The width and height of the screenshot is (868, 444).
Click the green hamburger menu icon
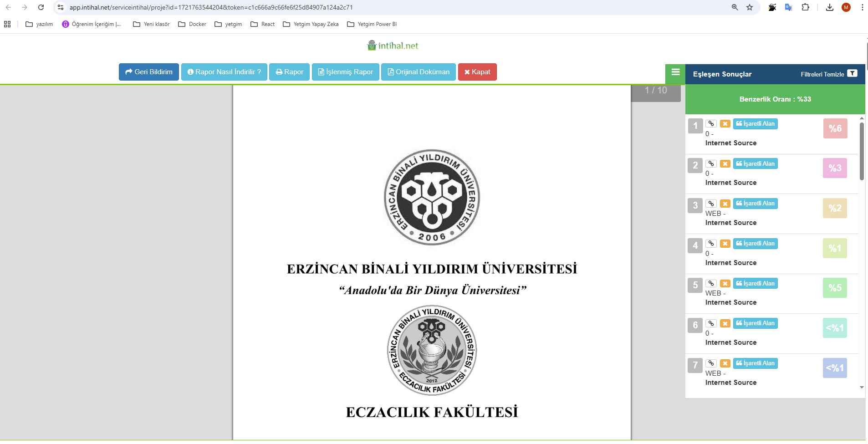(x=675, y=72)
